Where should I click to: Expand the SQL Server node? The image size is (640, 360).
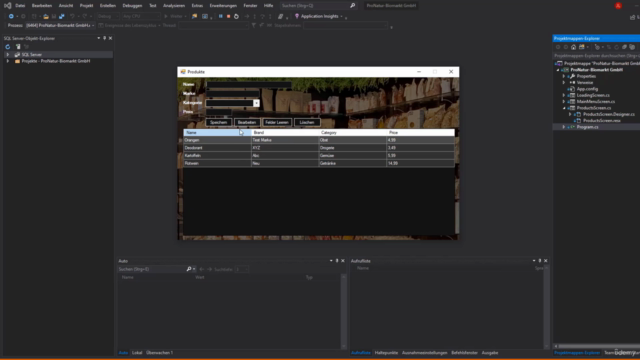(7, 54)
